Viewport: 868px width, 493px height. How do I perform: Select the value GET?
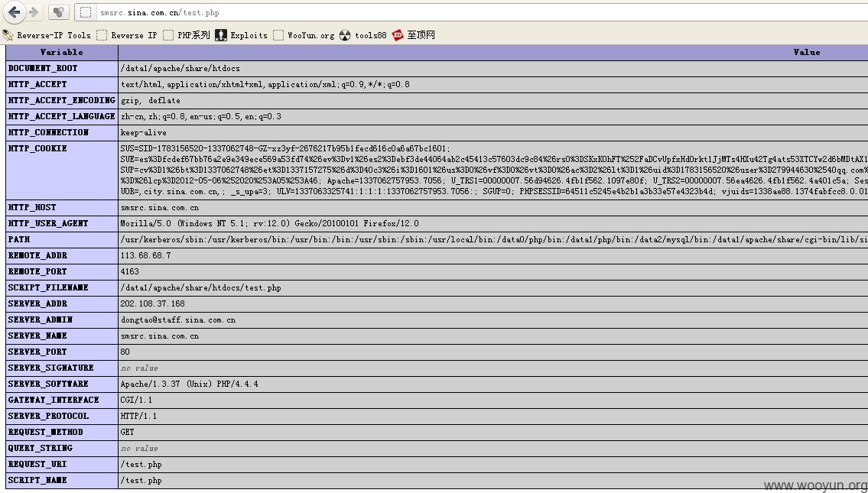coord(127,433)
